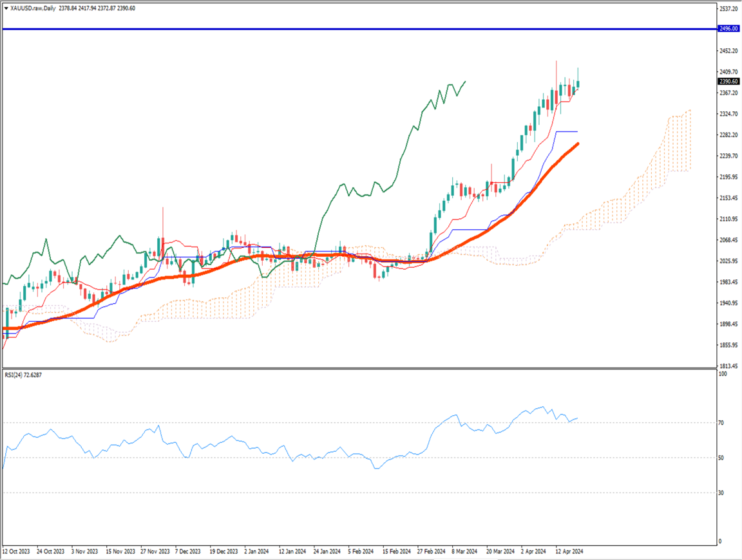Click the green Chikou span line's end
The image size is (742, 560).
pos(465,82)
